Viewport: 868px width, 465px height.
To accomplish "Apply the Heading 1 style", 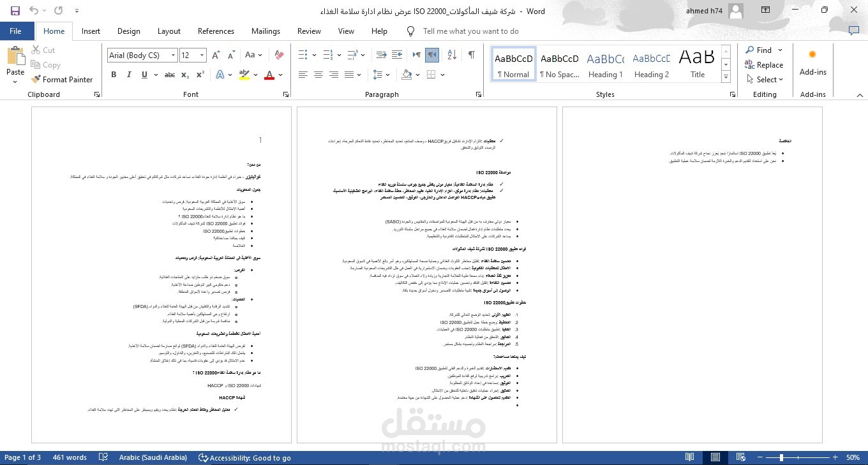I will click(x=606, y=64).
